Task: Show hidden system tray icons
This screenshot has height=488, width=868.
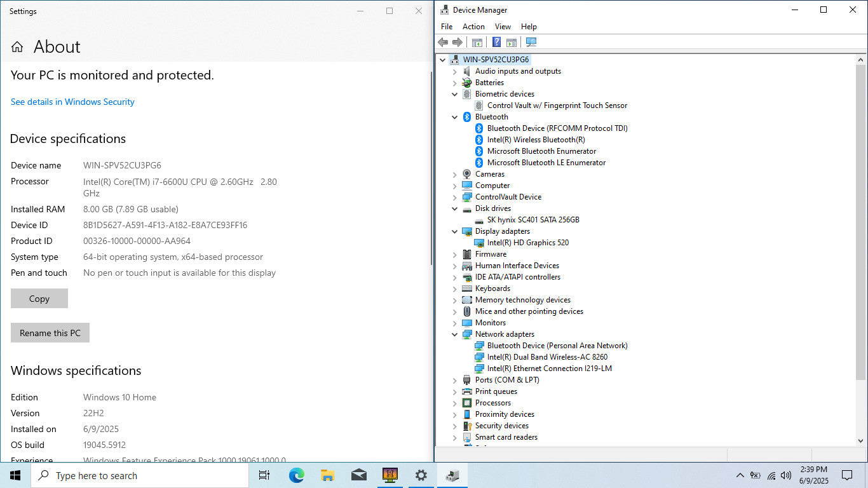Action: [x=740, y=475]
